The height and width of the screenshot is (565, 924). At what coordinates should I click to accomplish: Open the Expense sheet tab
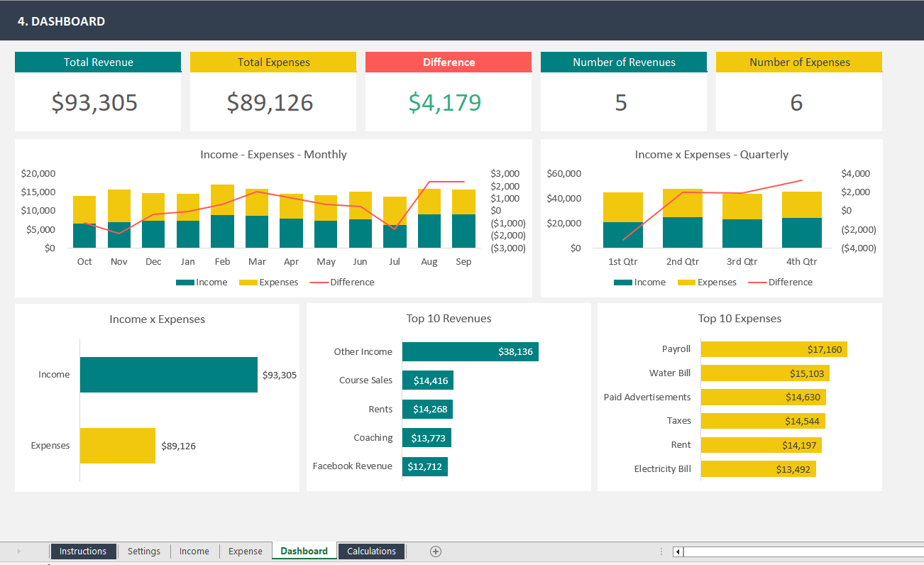pyautogui.click(x=245, y=551)
